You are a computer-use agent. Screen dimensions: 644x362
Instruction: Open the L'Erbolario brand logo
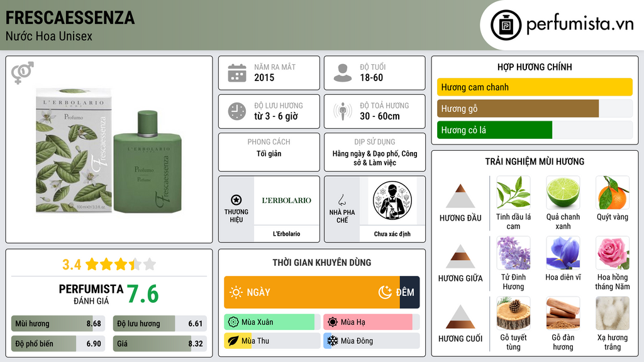pos(287,200)
